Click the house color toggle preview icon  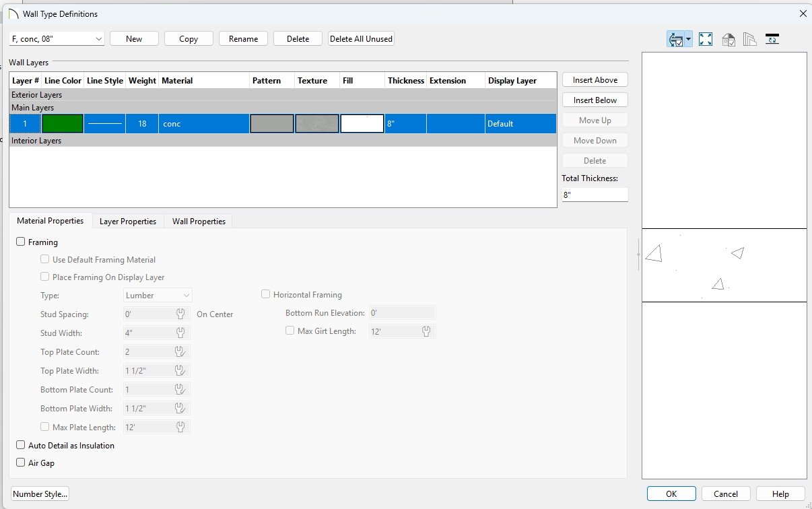click(729, 39)
